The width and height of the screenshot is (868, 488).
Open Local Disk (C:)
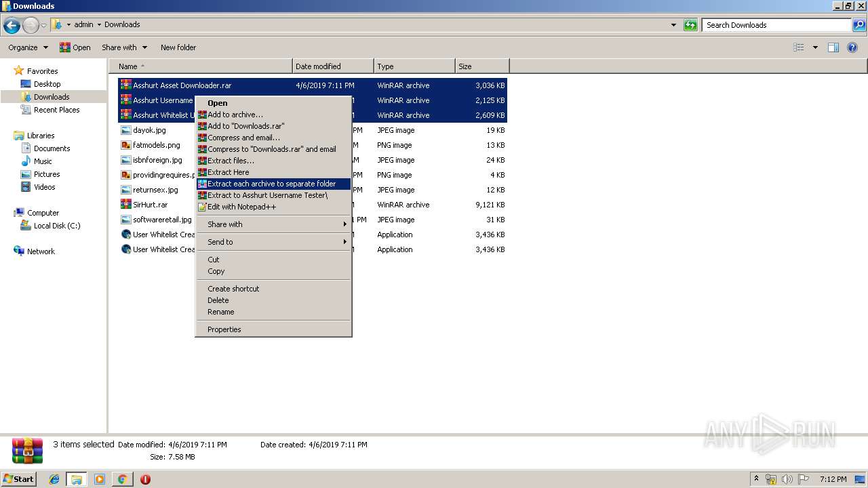57,226
